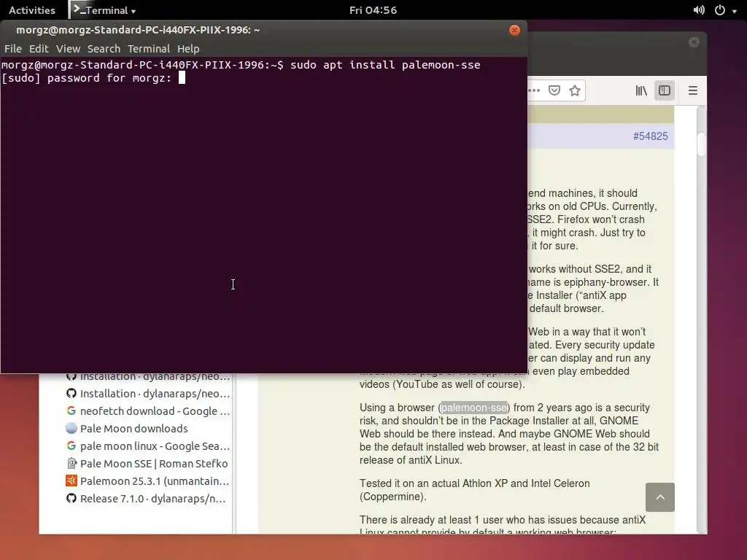Open Firefox page actions three-dot menu
The height and width of the screenshot is (560, 747).
(x=535, y=90)
